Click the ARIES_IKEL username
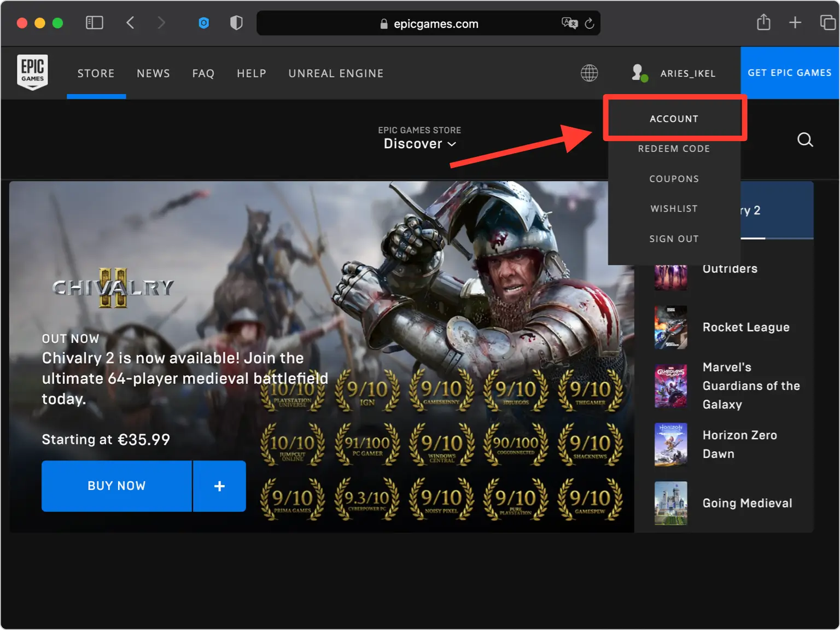The width and height of the screenshot is (840, 630). click(x=688, y=73)
